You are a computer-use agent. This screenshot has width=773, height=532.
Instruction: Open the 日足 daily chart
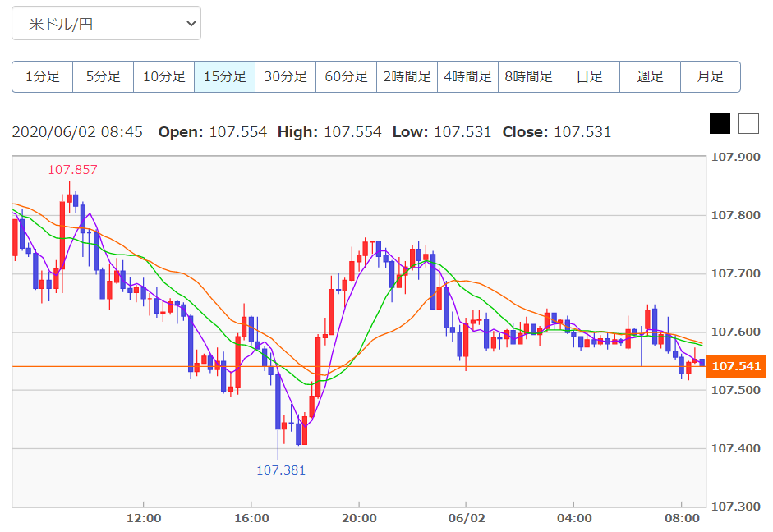[x=589, y=77]
